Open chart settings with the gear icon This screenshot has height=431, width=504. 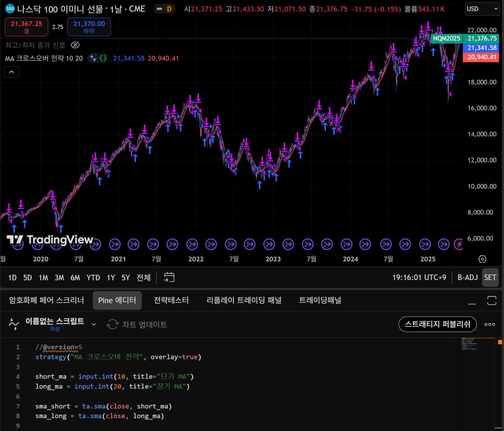(482, 259)
